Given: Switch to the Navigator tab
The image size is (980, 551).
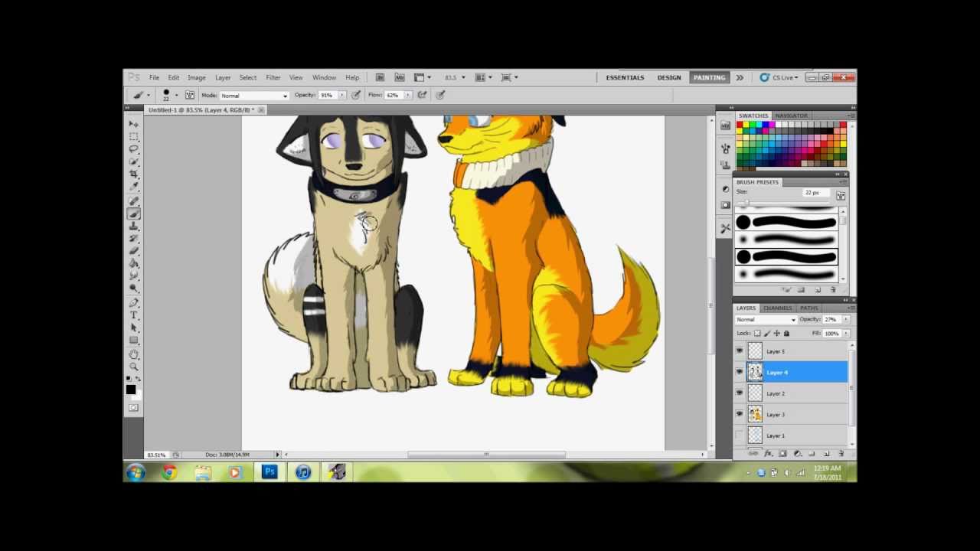Looking at the screenshot, I should pos(791,116).
